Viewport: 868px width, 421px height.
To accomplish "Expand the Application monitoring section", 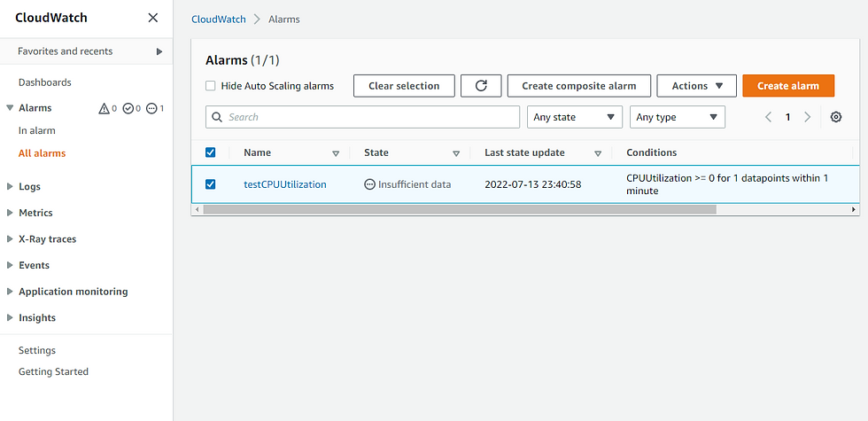I will click(x=10, y=292).
